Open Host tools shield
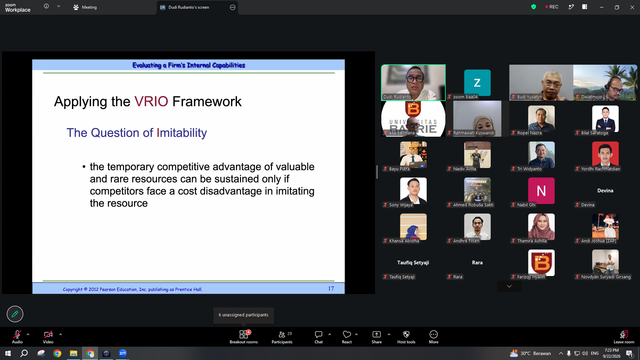 (406, 337)
